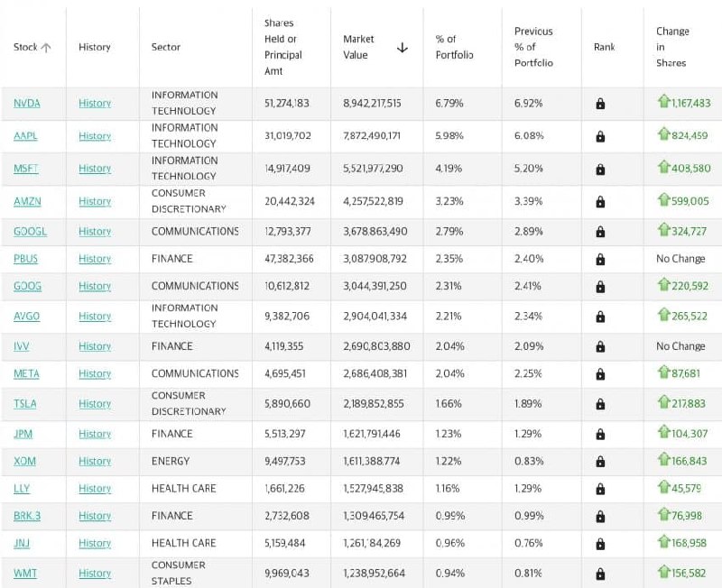
Task: Click the lock icon in WMT row
Action: coord(600,574)
